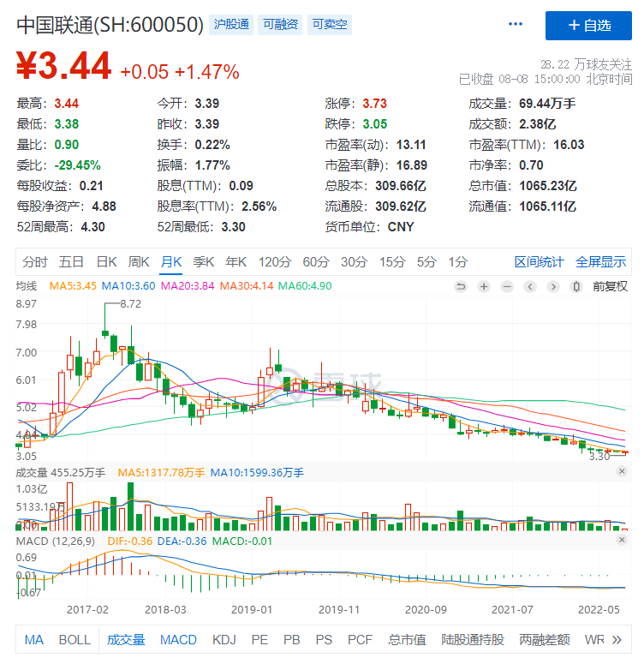Click the MA20:3.84 moving average legend
The height and width of the screenshot is (658, 644).
click(188, 286)
